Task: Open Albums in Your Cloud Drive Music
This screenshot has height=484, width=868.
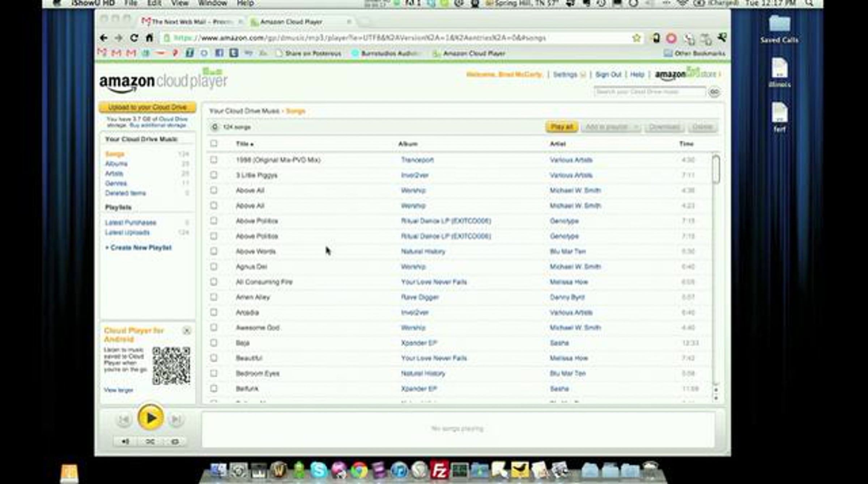Action: [116, 164]
